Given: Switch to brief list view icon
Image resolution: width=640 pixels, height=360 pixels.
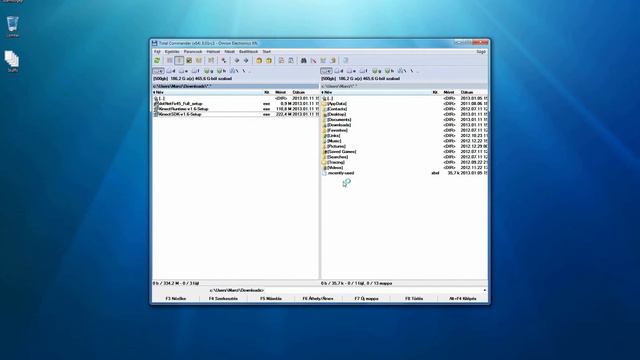Looking at the screenshot, I should point(170,60).
